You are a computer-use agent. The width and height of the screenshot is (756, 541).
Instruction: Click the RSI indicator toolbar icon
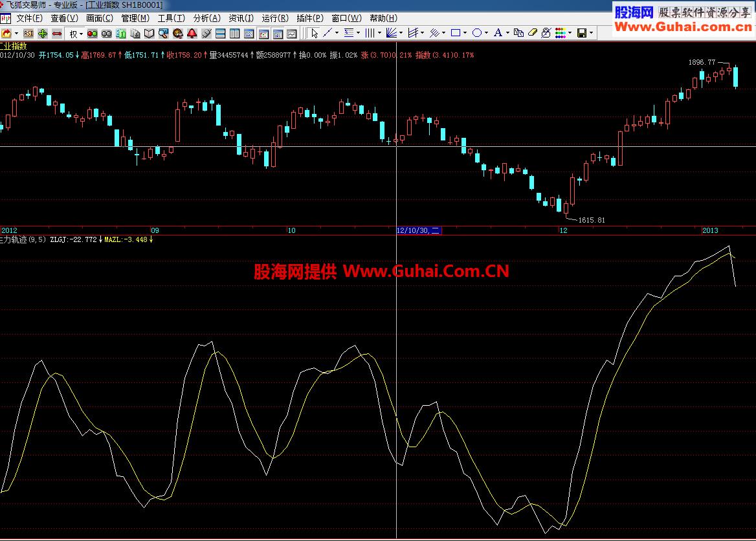(28, 33)
